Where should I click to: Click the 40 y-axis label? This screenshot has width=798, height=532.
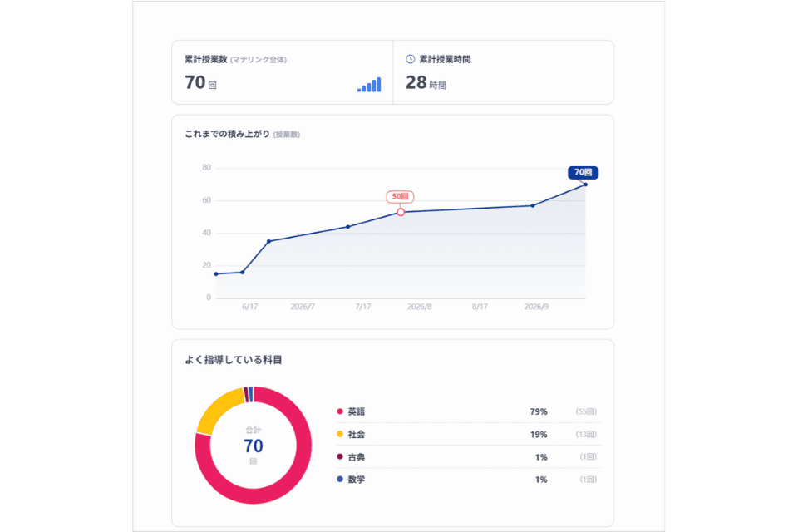[206, 233]
